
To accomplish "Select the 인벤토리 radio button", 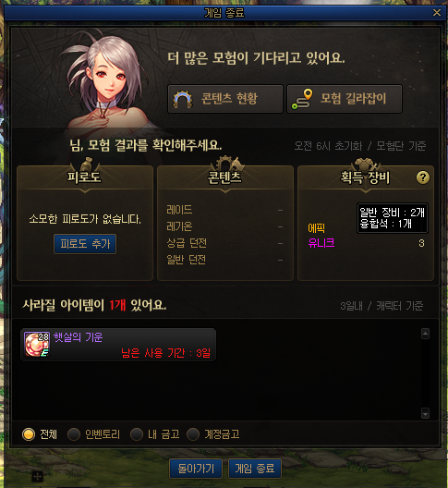I will click(x=74, y=434).
